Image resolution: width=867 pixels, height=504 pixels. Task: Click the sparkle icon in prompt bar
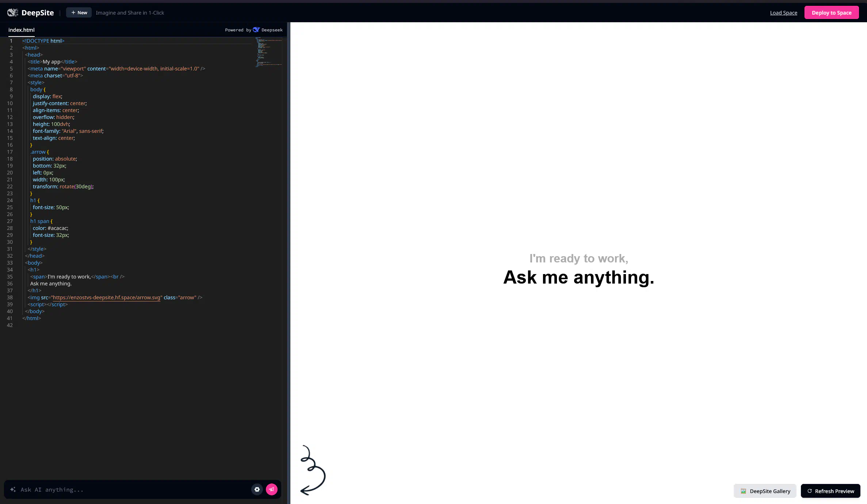click(13, 489)
